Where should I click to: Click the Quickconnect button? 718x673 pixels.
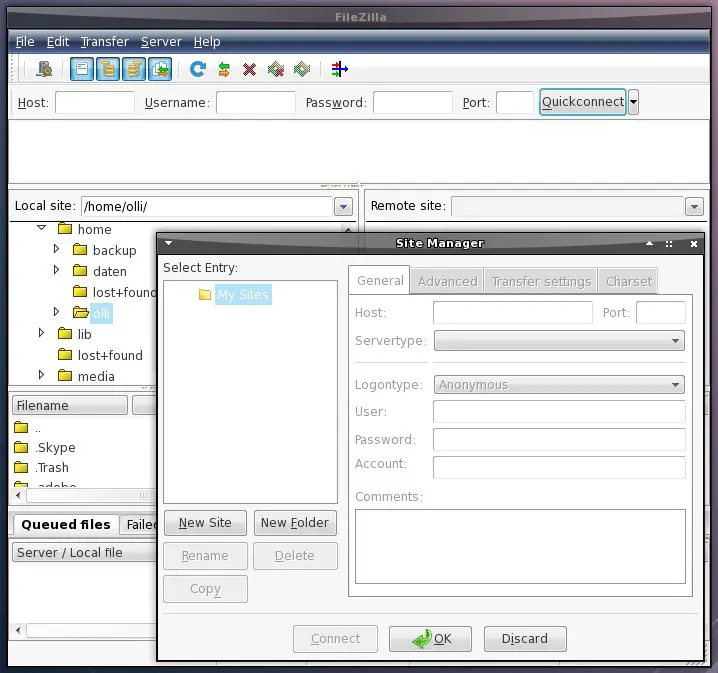[582, 102]
